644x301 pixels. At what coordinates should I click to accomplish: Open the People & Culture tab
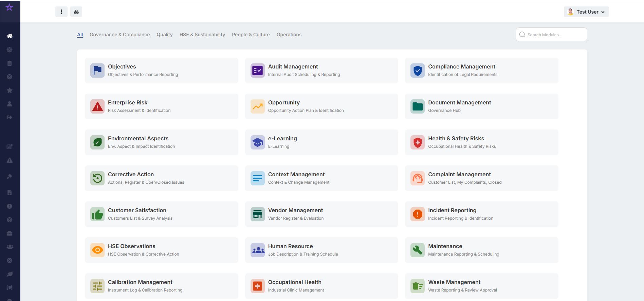251,35
